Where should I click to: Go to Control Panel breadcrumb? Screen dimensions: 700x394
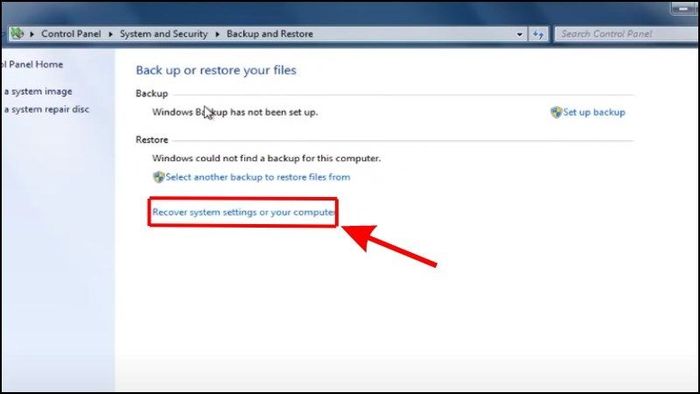71,34
